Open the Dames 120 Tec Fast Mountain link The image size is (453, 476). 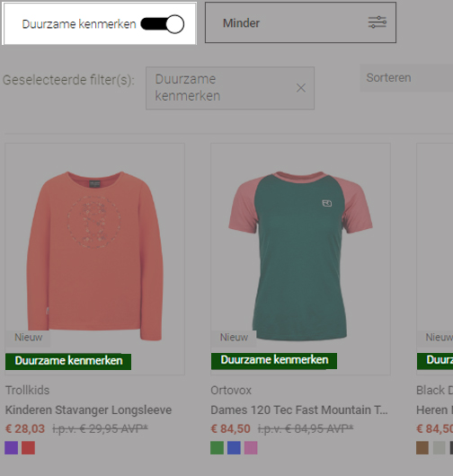[x=299, y=410]
